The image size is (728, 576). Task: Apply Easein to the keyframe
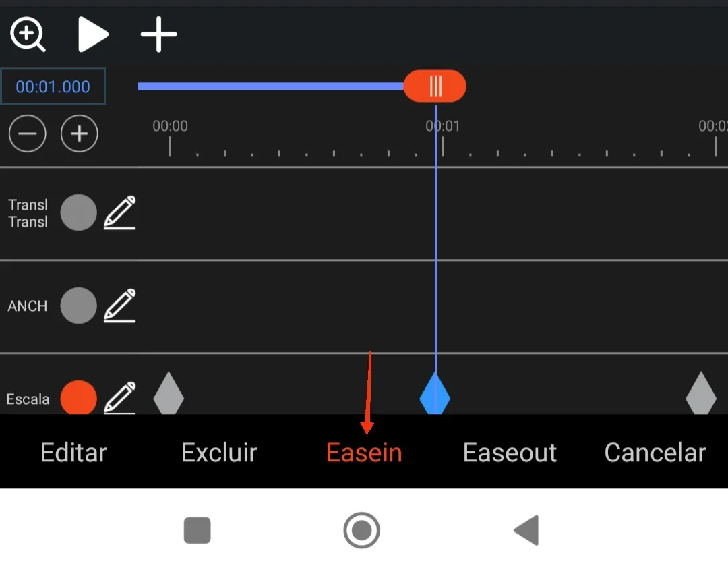tap(364, 453)
